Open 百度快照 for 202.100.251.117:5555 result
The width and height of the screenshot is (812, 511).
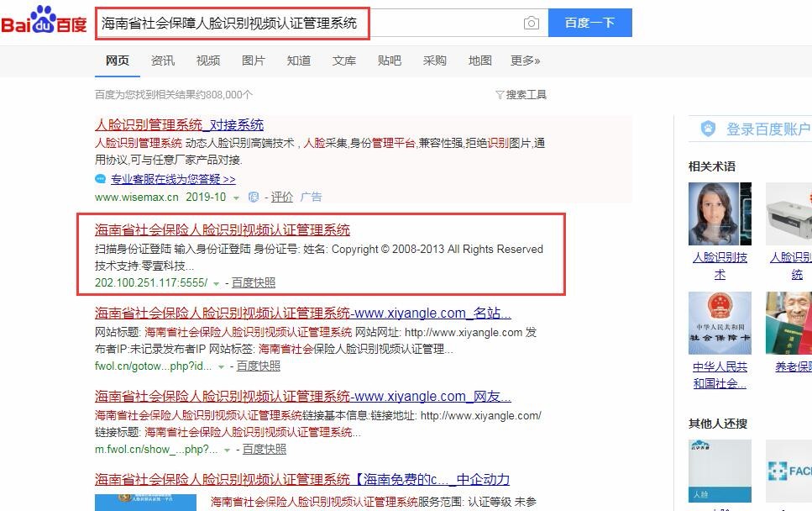pos(254,282)
